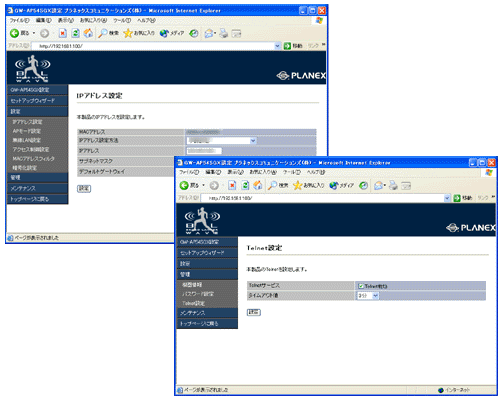The image size is (500, 400).
Task: Open Search with the magnifier icon in the front window
Action: 272,186
